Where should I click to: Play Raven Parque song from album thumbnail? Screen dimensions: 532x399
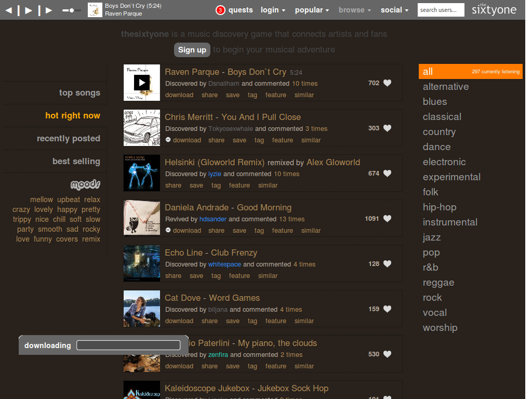point(141,82)
